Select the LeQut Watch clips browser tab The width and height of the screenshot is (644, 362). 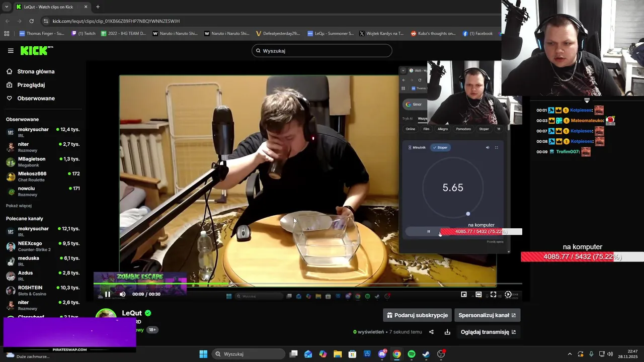[52, 7]
